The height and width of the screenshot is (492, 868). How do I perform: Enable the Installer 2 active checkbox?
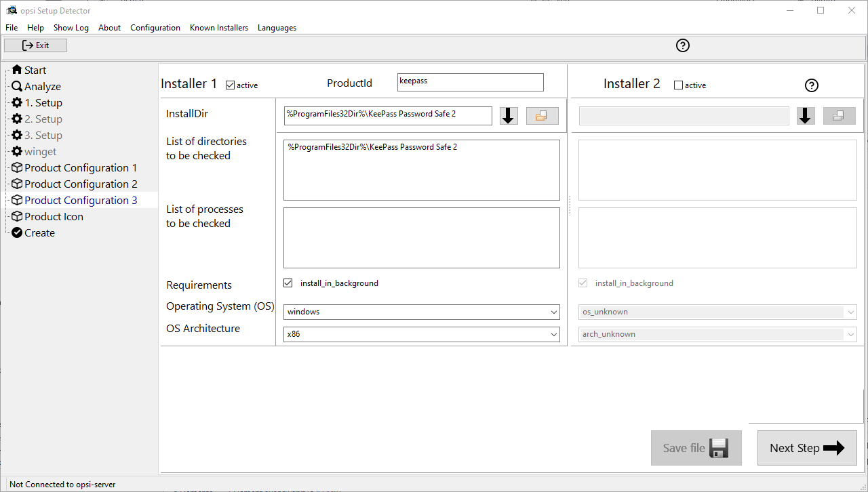678,85
